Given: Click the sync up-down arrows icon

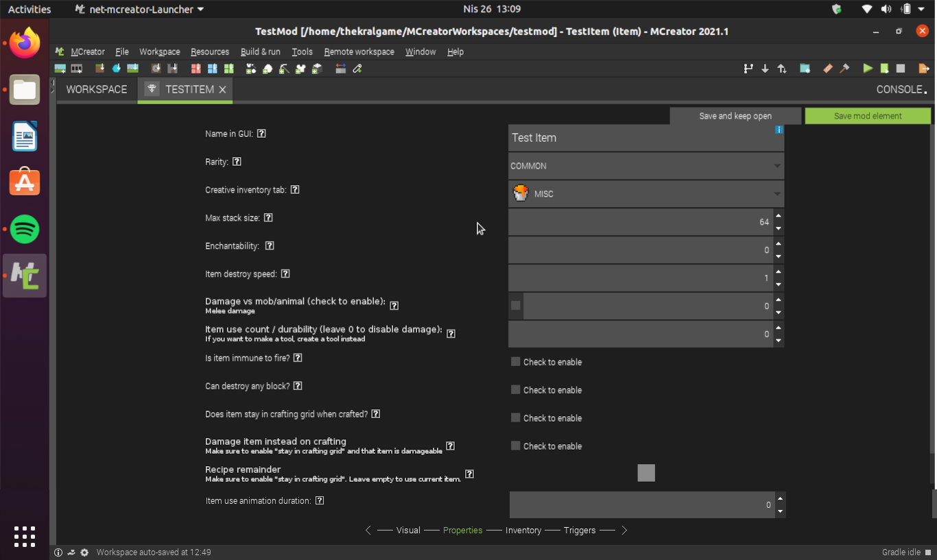Looking at the screenshot, I should pyautogui.click(x=781, y=69).
